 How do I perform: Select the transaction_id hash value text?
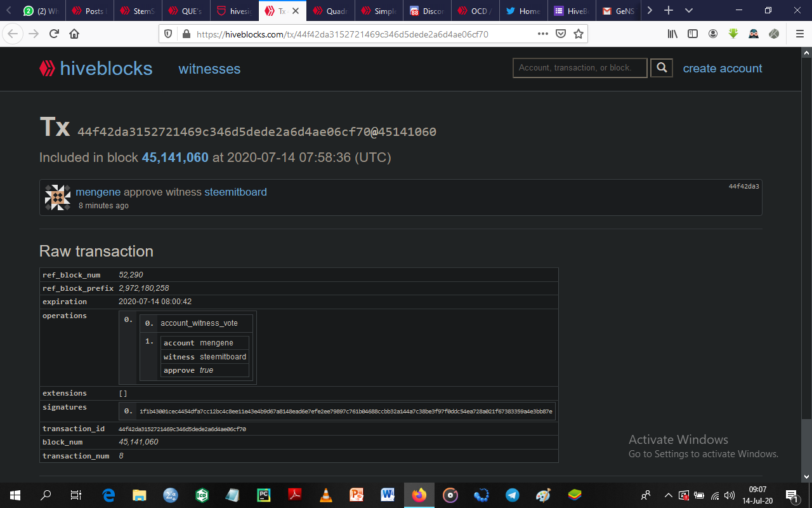(182, 429)
